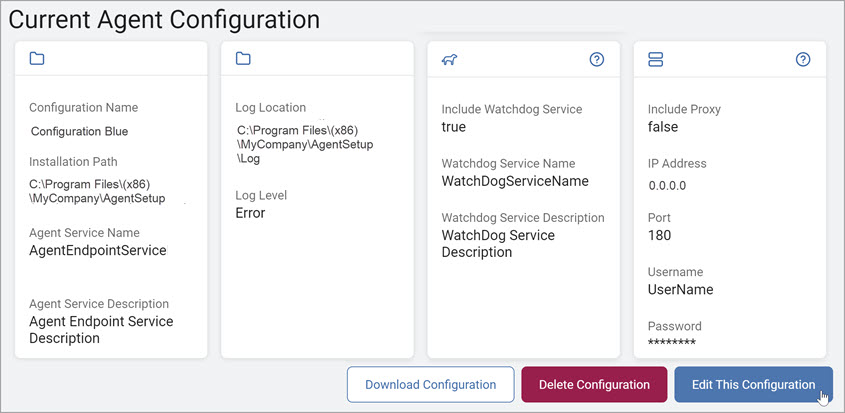Screen dimensions: 845x413
Task: Click the masked Password value
Action: click(x=671, y=342)
